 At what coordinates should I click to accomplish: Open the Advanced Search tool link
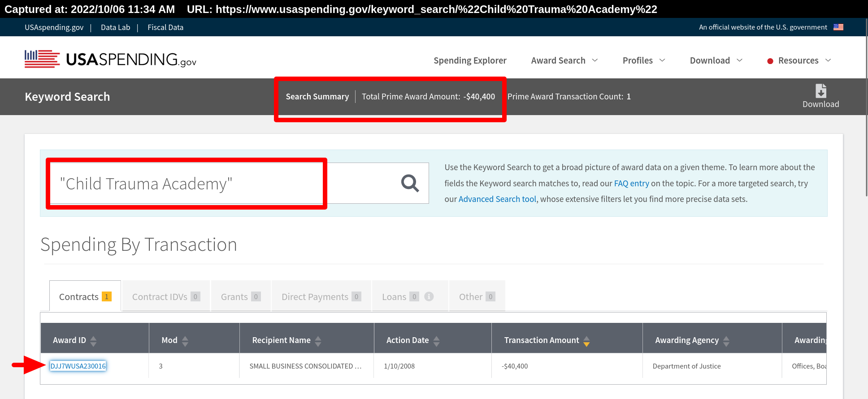point(497,199)
